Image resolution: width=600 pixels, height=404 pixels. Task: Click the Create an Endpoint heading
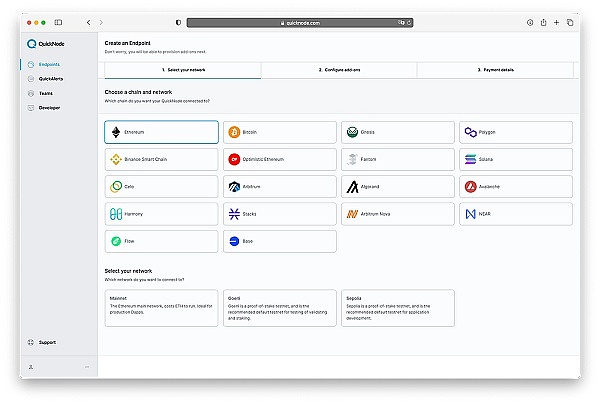[127, 43]
